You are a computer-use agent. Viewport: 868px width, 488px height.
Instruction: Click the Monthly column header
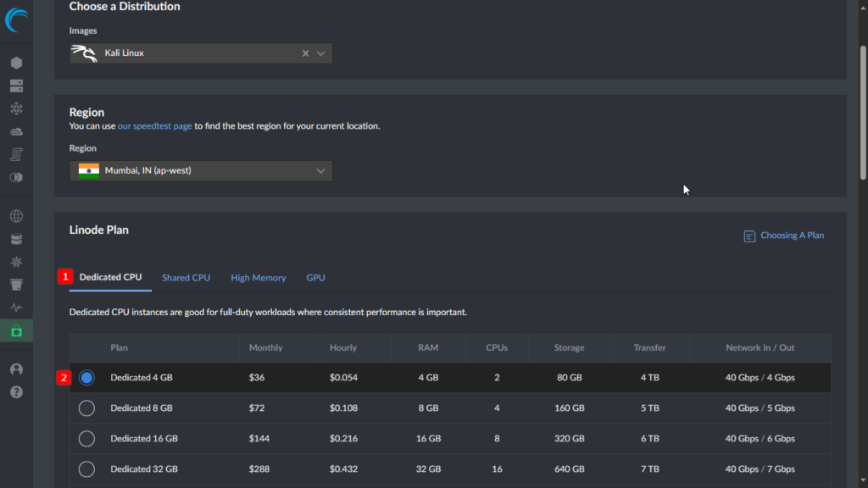tap(265, 347)
